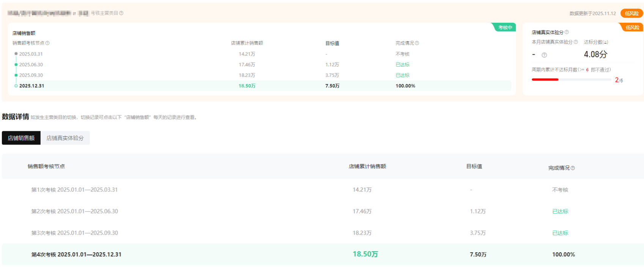
Task: Click the green 考核中 status tag
Action: click(x=505, y=27)
